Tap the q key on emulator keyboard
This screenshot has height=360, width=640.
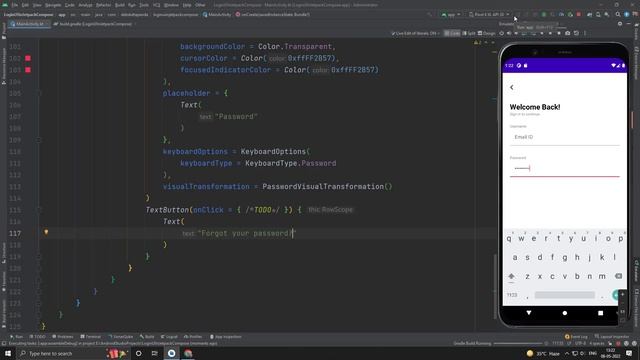[509, 239]
